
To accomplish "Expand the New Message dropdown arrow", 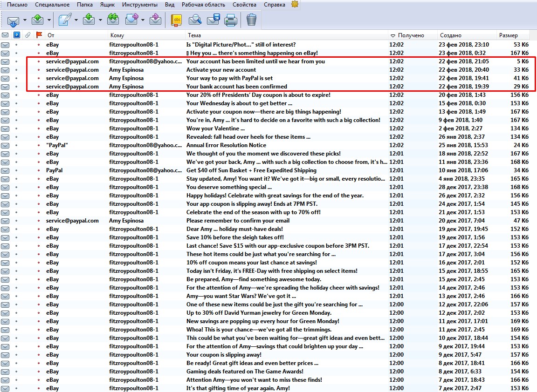I will (76, 20).
